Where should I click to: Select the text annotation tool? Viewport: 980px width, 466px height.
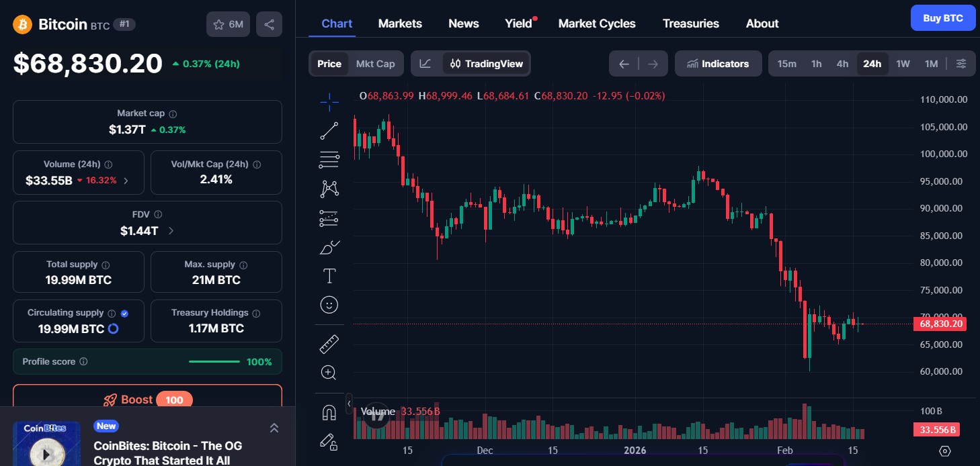click(x=329, y=275)
